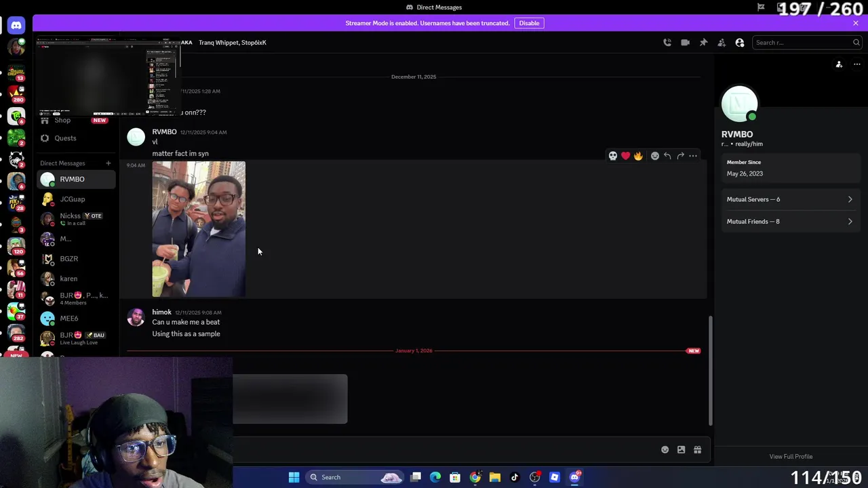The height and width of the screenshot is (488, 868).
Task: Expand Mutual Friends — 8
Action: pyautogui.click(x=790, y=222)
